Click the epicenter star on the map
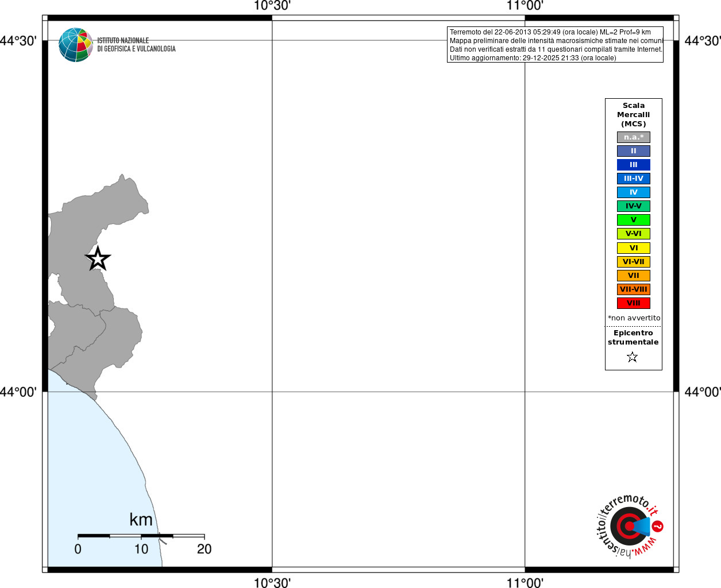Screen dimensions: 721x588 (x=98, y=259)
